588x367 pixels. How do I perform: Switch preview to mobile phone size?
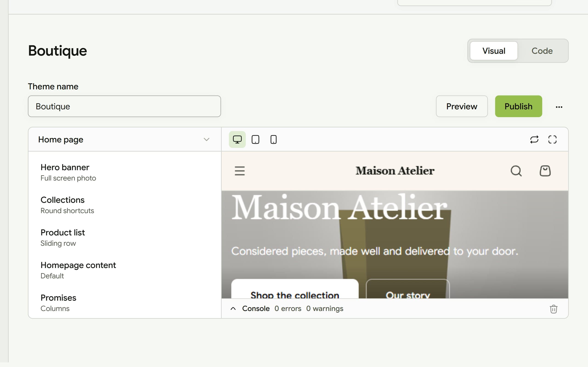(274, 140)
